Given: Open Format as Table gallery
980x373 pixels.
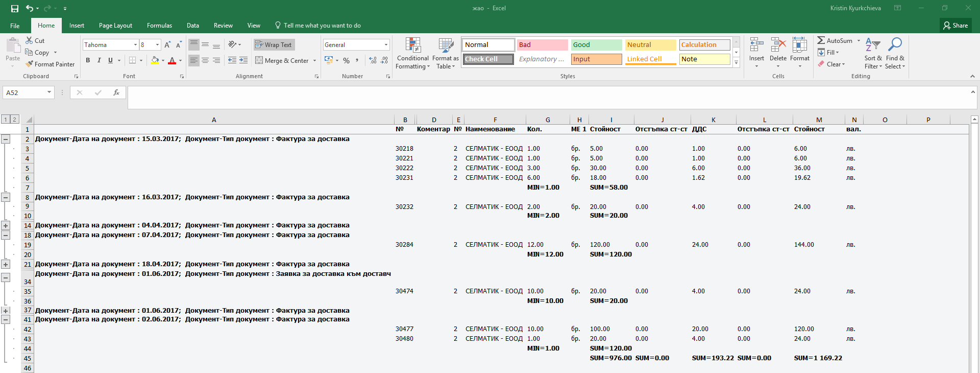Looking at the screenshot, I should click(446, 54).
